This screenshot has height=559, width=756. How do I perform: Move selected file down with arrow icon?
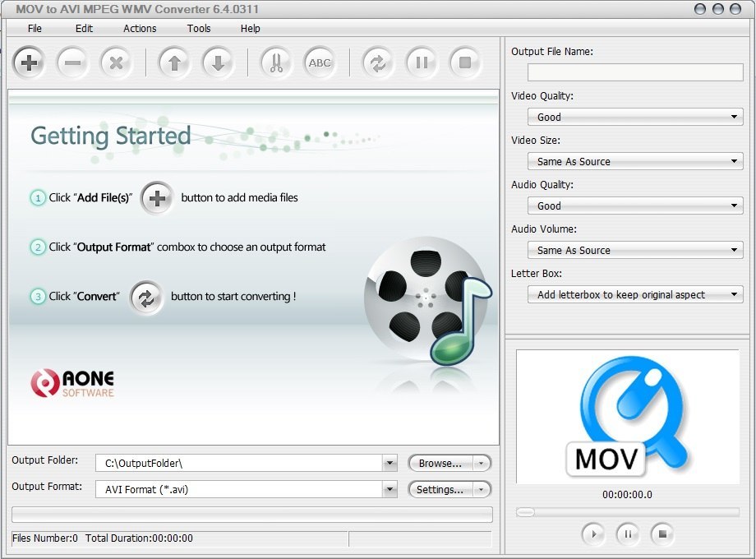coord(218,62)
